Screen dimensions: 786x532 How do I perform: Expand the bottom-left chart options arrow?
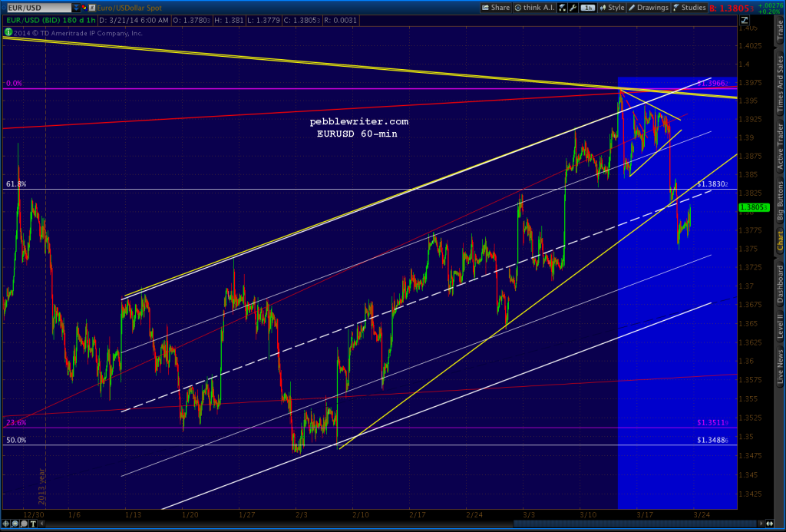pyautogui.click(x=41, y=525)
